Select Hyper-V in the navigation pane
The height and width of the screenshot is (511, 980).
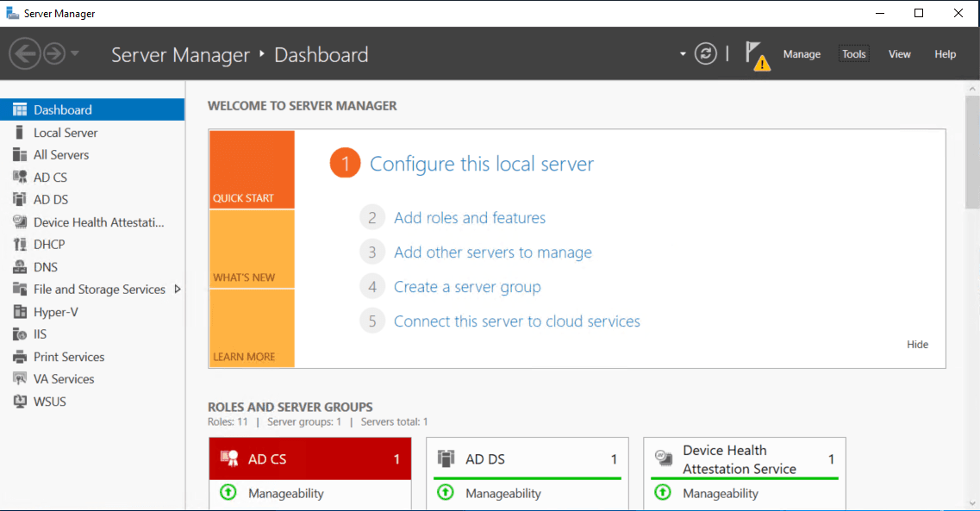(92, 312)
